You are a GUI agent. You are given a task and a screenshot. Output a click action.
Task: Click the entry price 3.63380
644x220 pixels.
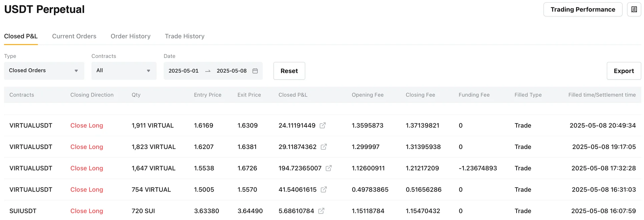(207, 211)
